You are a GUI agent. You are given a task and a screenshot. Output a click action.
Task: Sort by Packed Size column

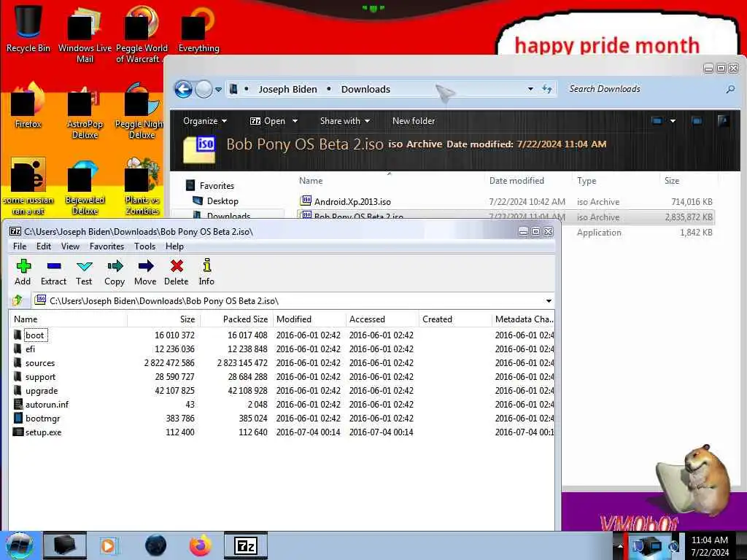click(236, 319)
